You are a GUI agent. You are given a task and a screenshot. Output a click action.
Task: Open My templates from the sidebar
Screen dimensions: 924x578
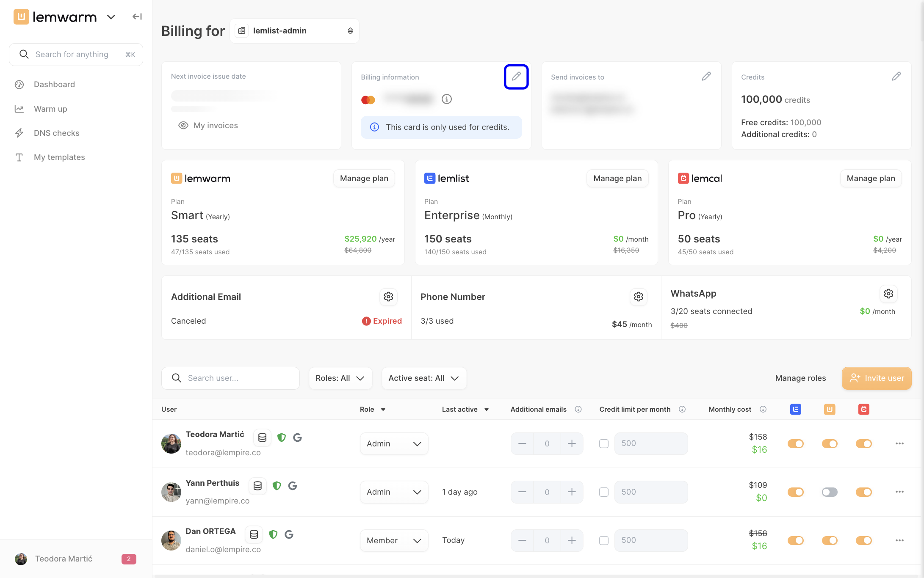click(x=59, y=157)
